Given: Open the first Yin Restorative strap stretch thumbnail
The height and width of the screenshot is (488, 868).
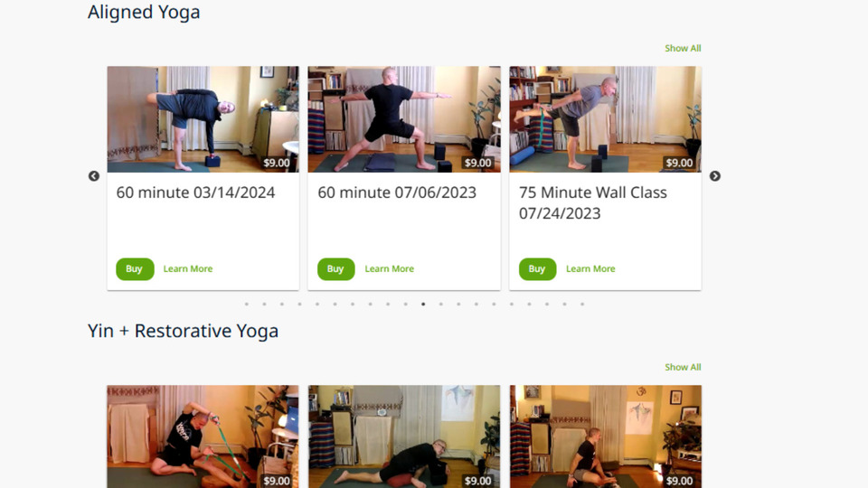Looking at the screenshot, I should click(x=203, y=436).
